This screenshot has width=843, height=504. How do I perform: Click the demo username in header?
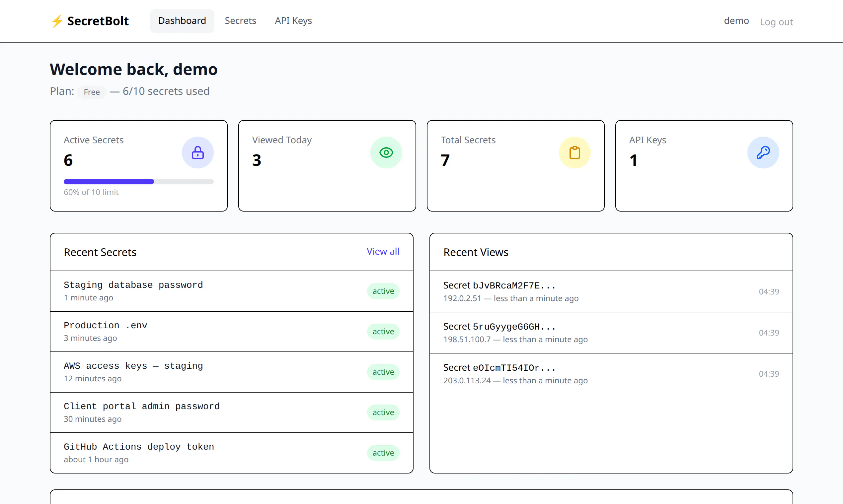(x=736, y=21)
